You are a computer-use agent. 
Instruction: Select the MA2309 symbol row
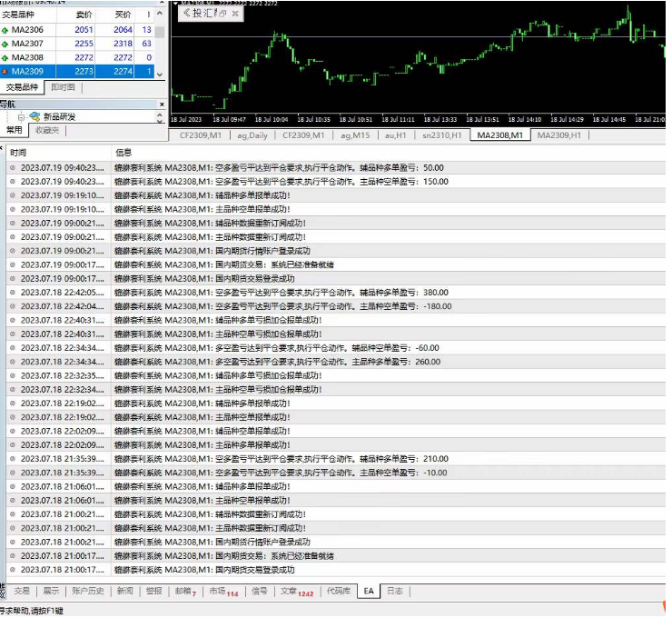pyautogui.click(x=77, y=72)
